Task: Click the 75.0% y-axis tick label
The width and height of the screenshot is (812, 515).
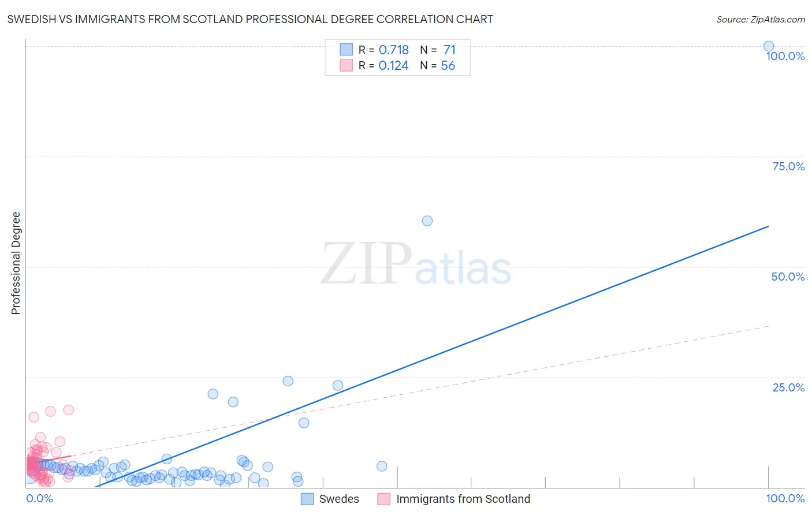Action: pyautogui.click(x=788, y=166)
